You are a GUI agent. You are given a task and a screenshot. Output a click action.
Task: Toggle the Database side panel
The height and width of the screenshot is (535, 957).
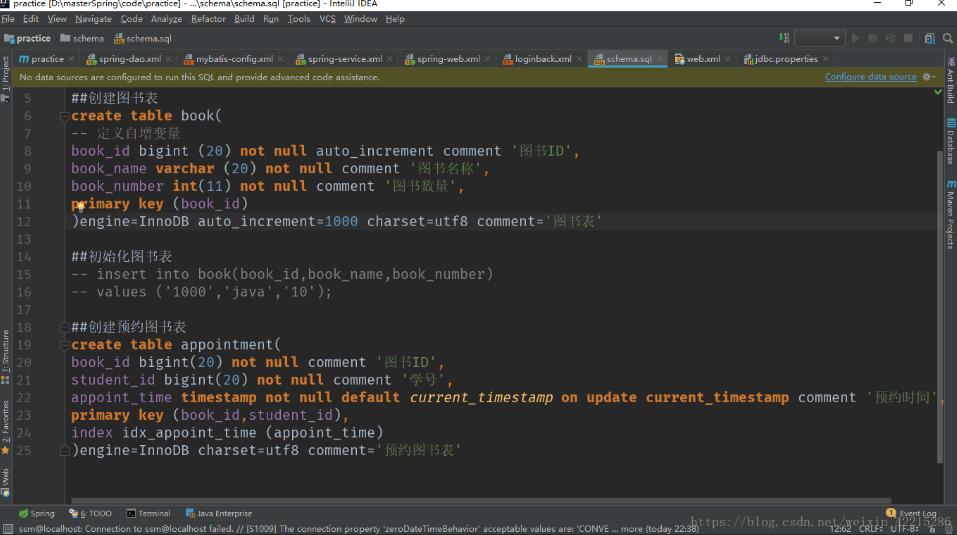[950, 140]
